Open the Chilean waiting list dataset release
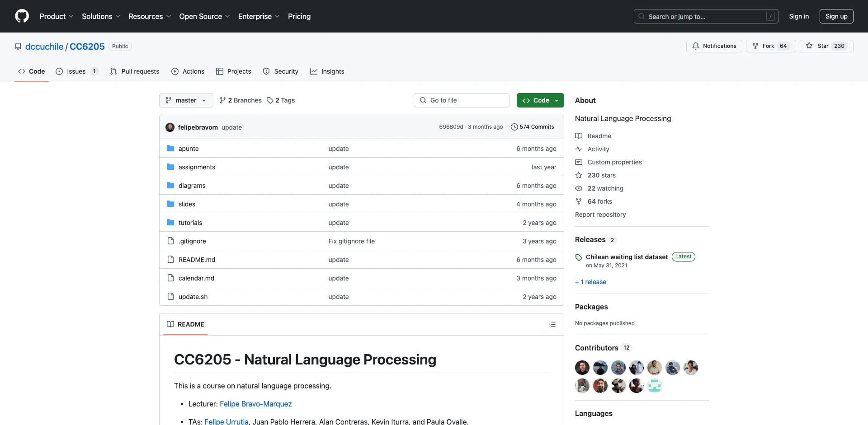This screenshot has width=868, height=425. (627, 257)
